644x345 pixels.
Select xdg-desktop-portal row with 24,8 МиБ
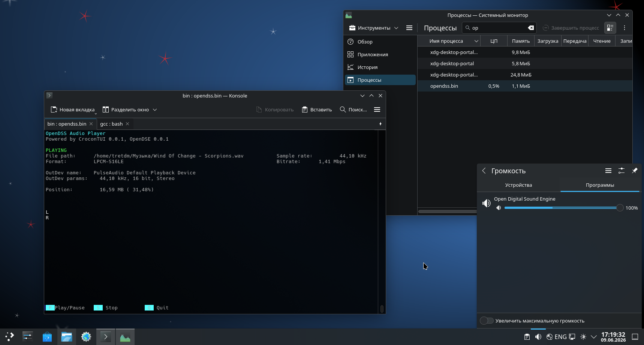pos(525,75)
